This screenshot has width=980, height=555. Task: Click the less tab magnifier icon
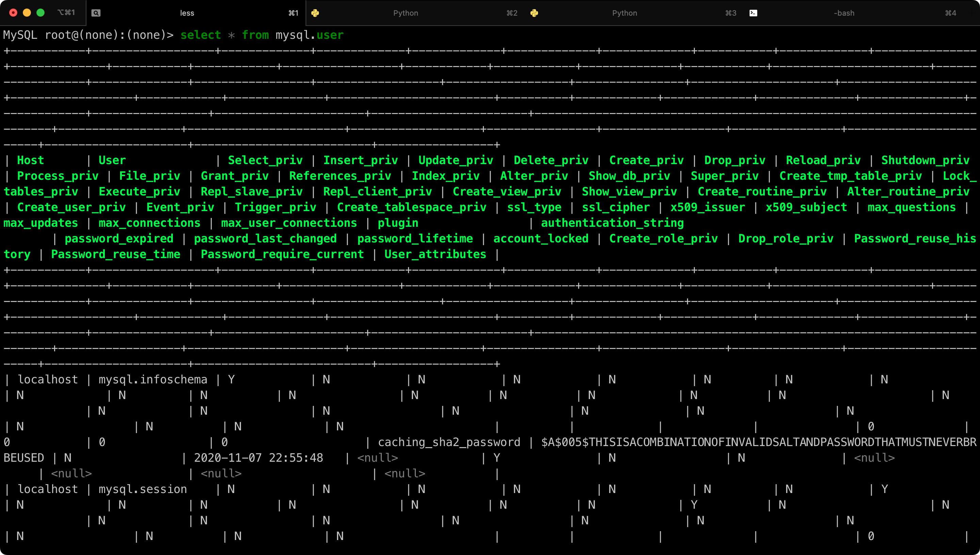[x=96, y=13]
